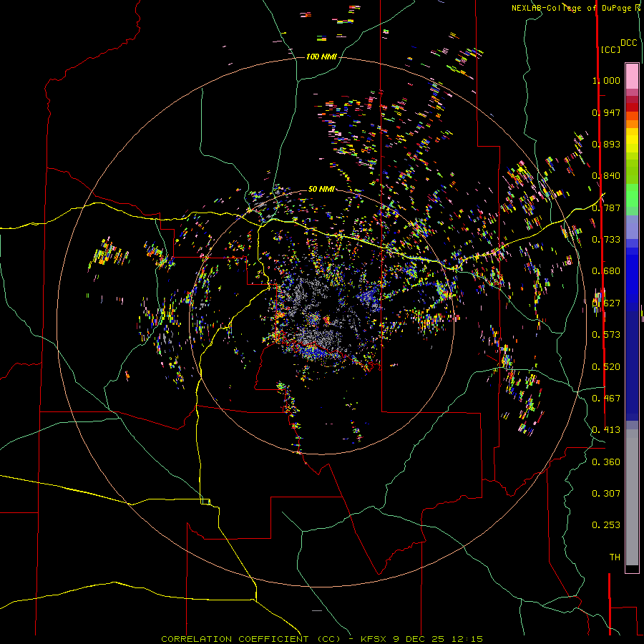Select the 0.253 legend value

click(x=606, y=525)
